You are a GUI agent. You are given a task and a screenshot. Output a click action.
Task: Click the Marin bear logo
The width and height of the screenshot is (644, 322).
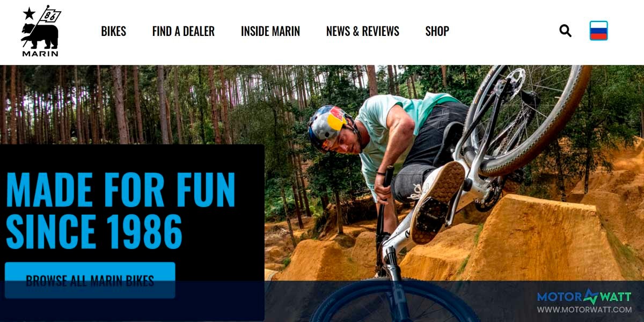(40, 31)
